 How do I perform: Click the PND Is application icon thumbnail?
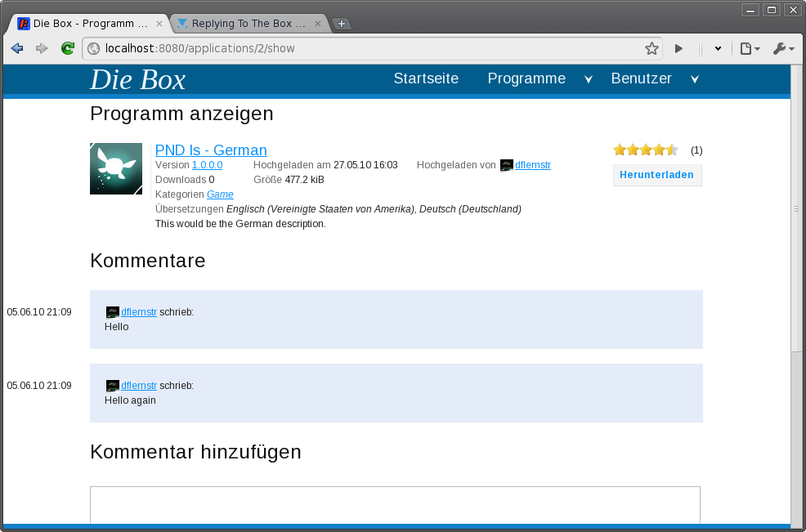coord(116,169)
